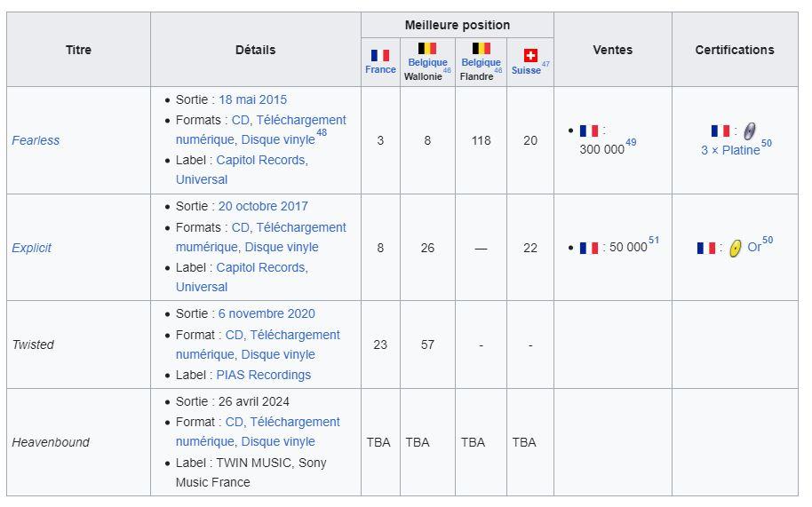
Task: Open the PIAS Recordings label link
Action: point(264,375)
